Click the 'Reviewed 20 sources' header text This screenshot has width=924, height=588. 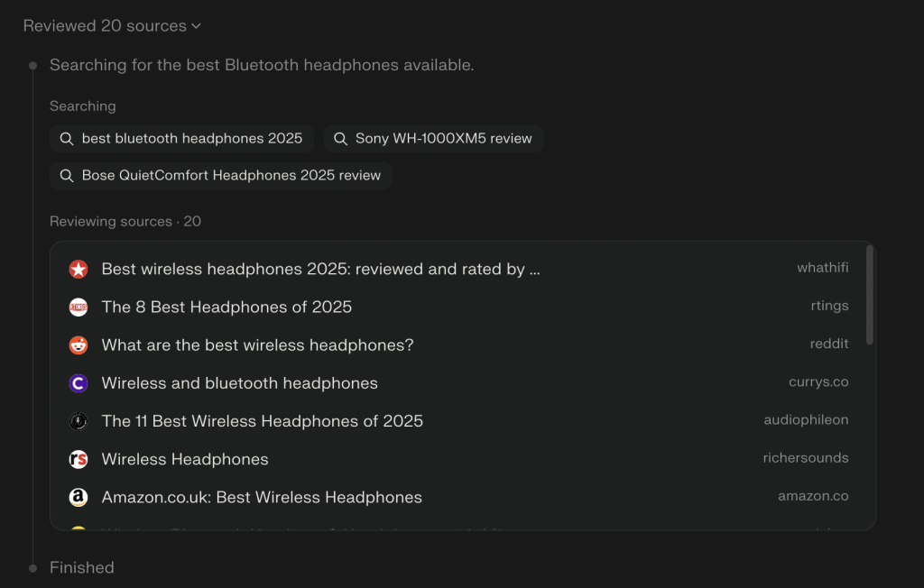point(105,26)
